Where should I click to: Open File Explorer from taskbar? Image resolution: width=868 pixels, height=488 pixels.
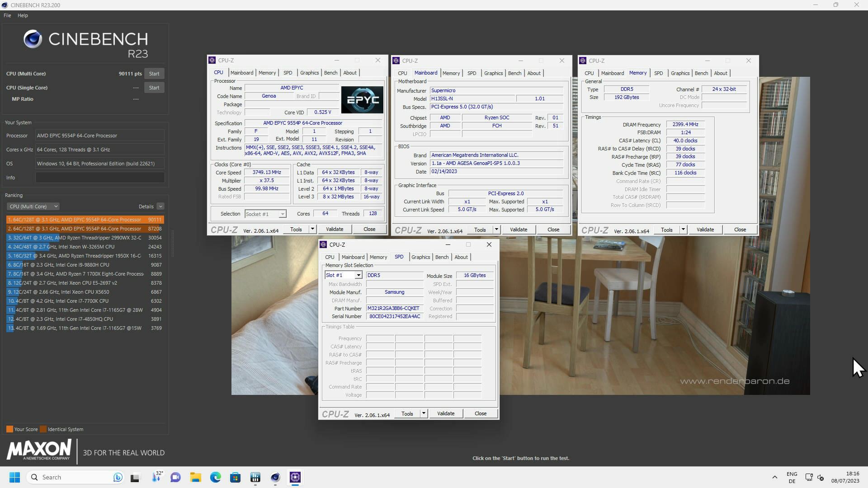click(195, 477)
